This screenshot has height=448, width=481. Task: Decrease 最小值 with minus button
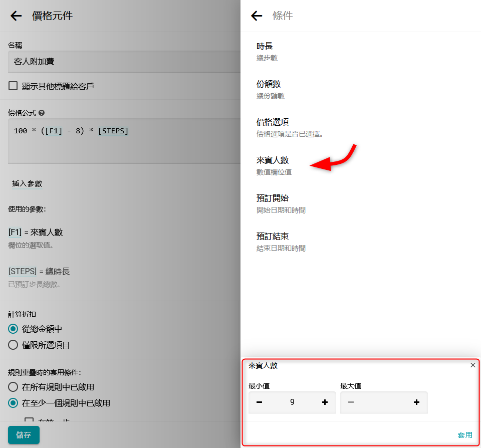[x=259, y=402]
